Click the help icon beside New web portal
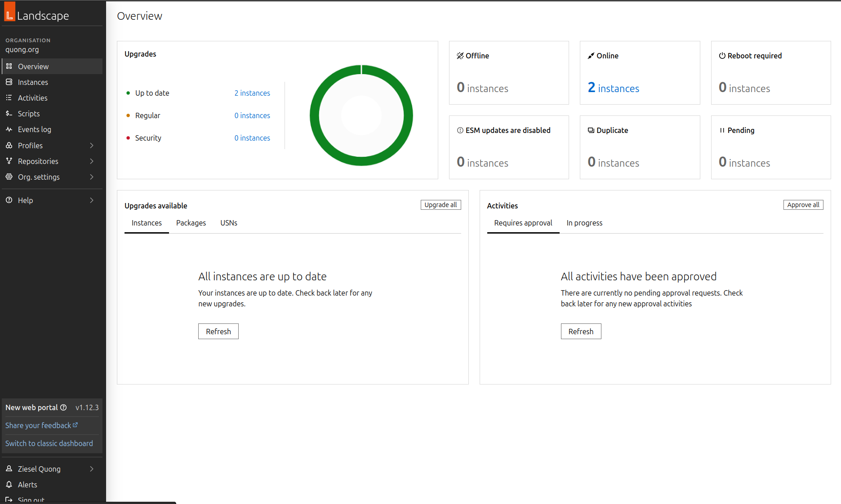Image resolution: width=841 pixels, height=504 pixels. point(63,407)
